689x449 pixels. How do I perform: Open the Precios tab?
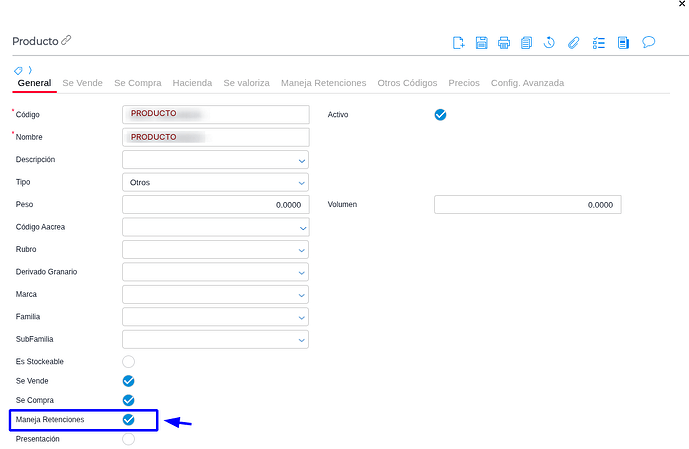tap(463, 83)
